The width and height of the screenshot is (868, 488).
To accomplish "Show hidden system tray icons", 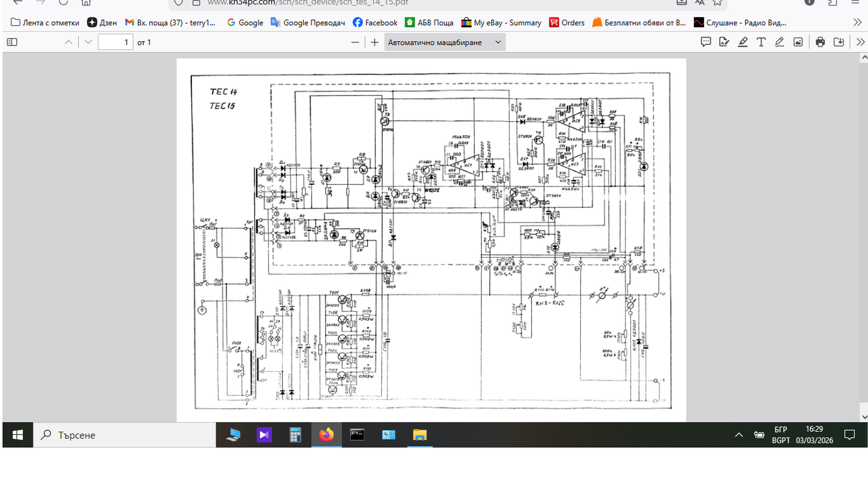I will (x=739, y=435).
